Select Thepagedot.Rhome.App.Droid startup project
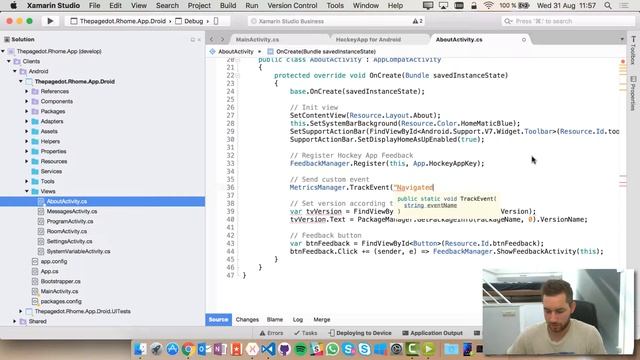The width and height of the screenshot is (640, 360). coord(118,21)
